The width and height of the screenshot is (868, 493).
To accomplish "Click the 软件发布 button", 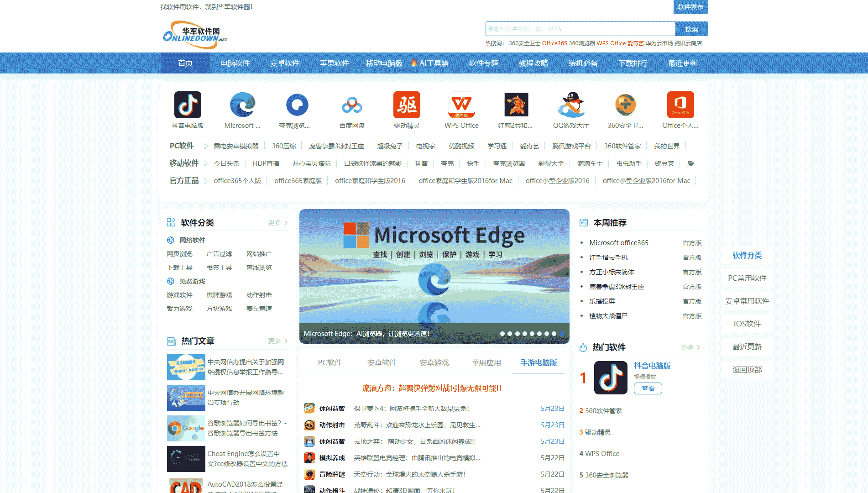I will click(691, 7).
